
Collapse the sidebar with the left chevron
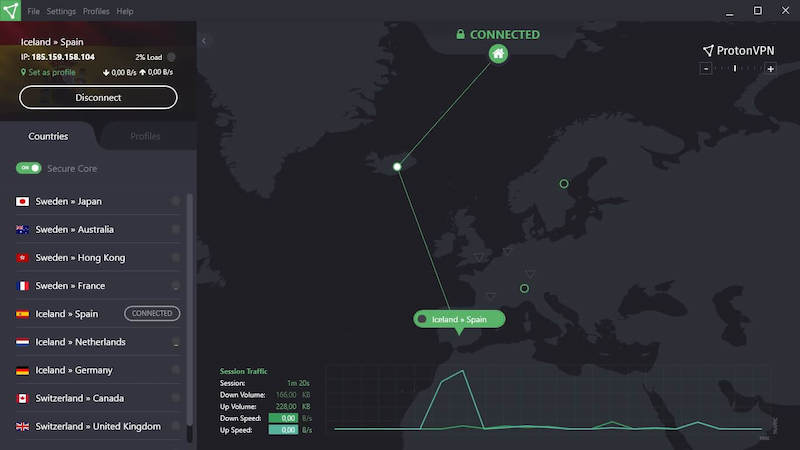tap(204, 41)
